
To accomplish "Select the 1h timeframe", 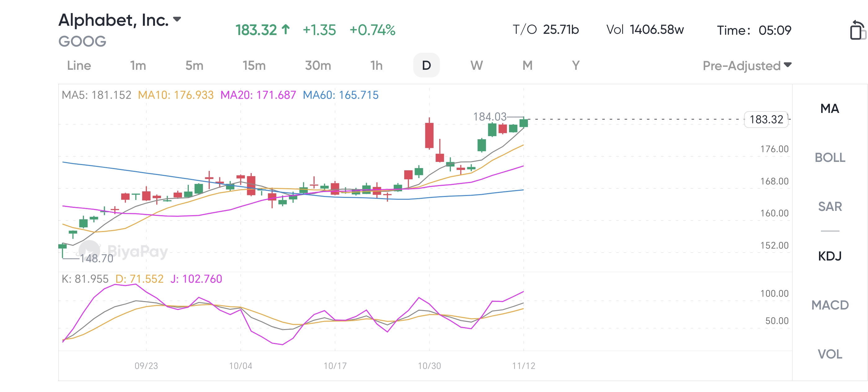I will click(x=376, y=65).
